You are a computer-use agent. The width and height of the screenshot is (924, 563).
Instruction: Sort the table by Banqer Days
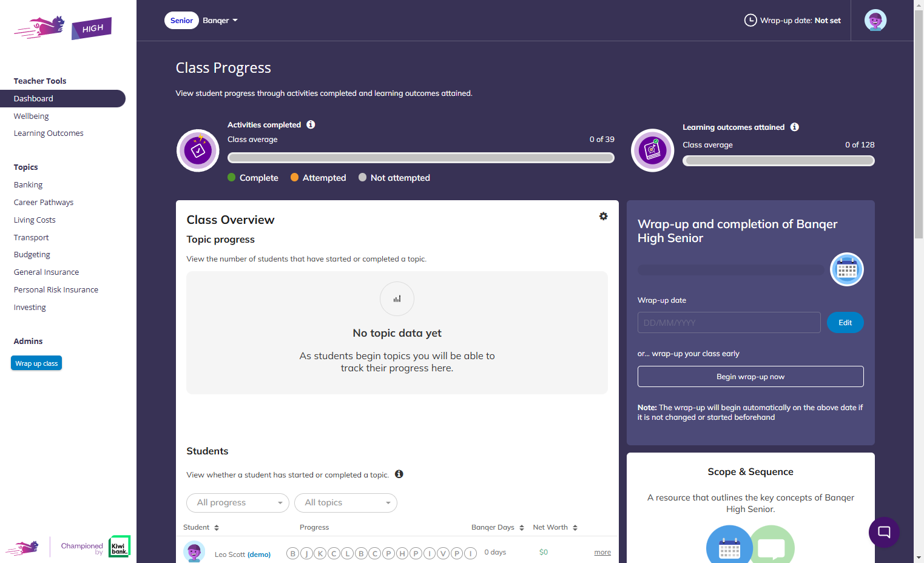pyautogui.click(x=497, y=527)
